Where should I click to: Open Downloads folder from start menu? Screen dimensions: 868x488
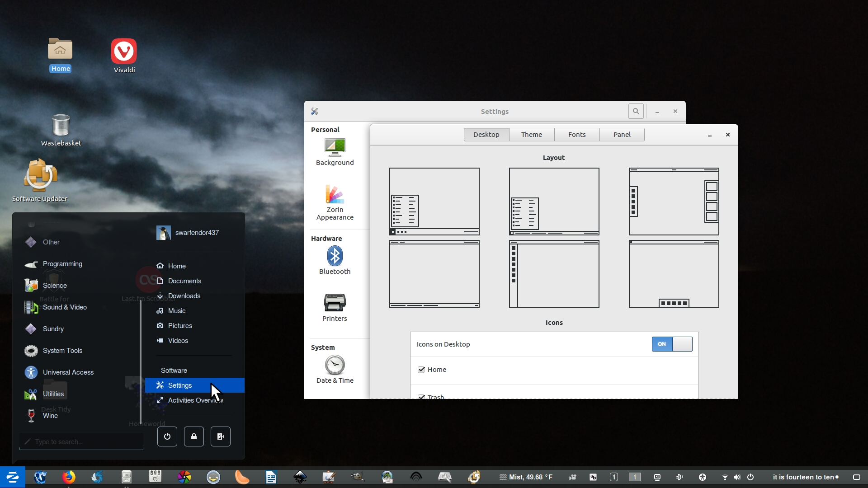tap(184, 296)
